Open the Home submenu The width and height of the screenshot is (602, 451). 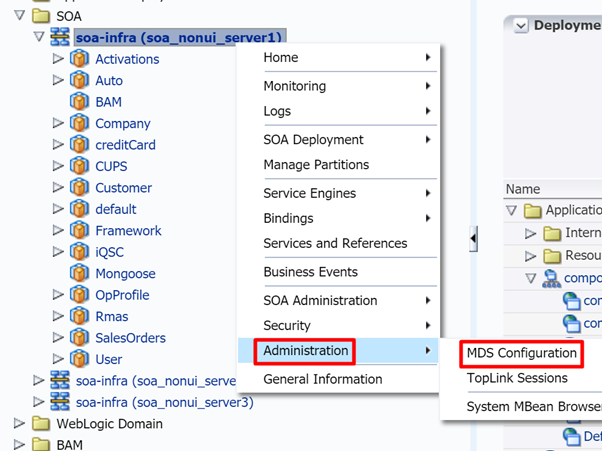click(x=338, y=58)
